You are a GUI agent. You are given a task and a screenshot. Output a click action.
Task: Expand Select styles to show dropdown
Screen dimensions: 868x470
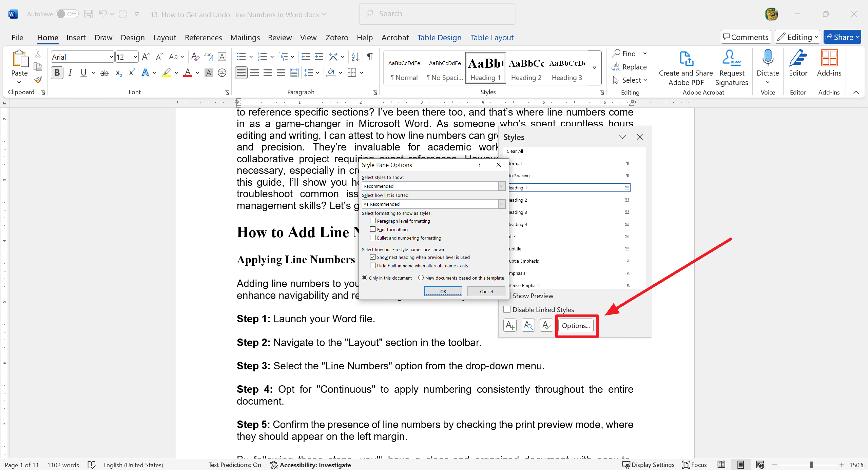pyautogui.click(x=501, y=186)
